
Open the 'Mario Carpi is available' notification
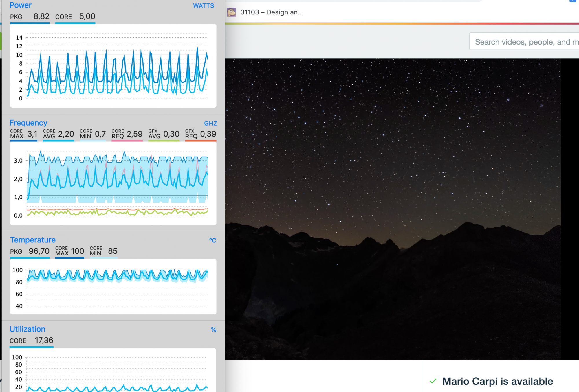pyautogui.click(x=497, y=381)
